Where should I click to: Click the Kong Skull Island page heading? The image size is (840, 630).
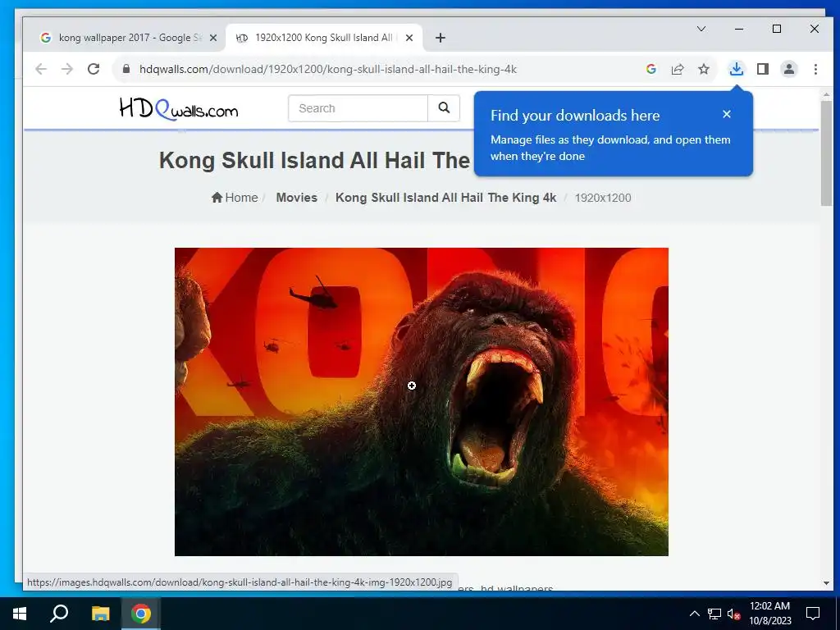click(x=314, y=160)
